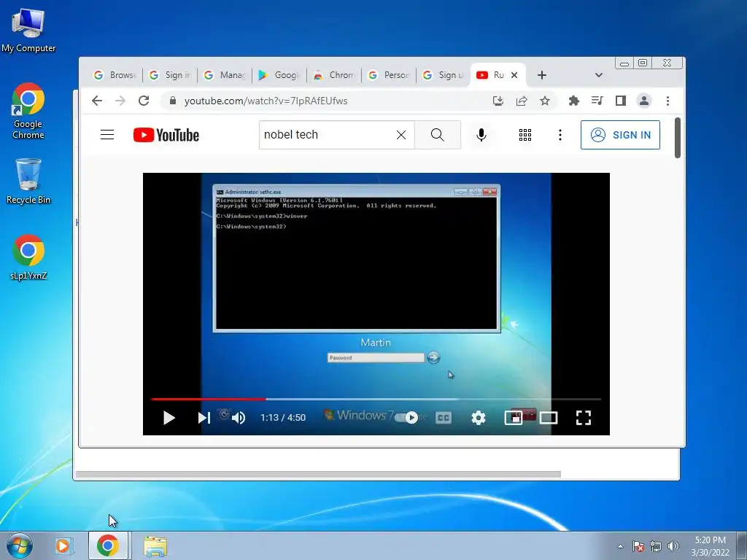Click the install app icon in the address bar
Viewport: 747px width, 560px height.
pos(498,101)
